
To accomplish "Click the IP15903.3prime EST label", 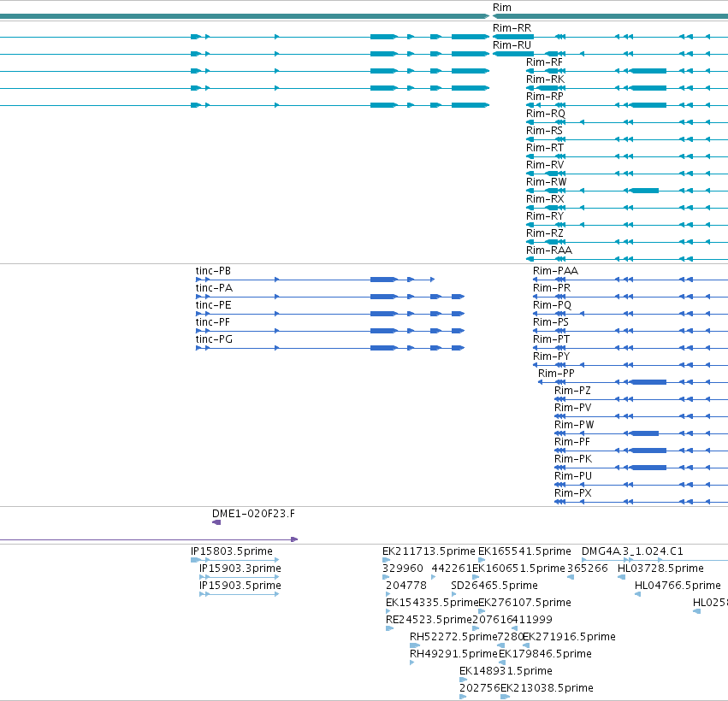I will pos(240,568).
